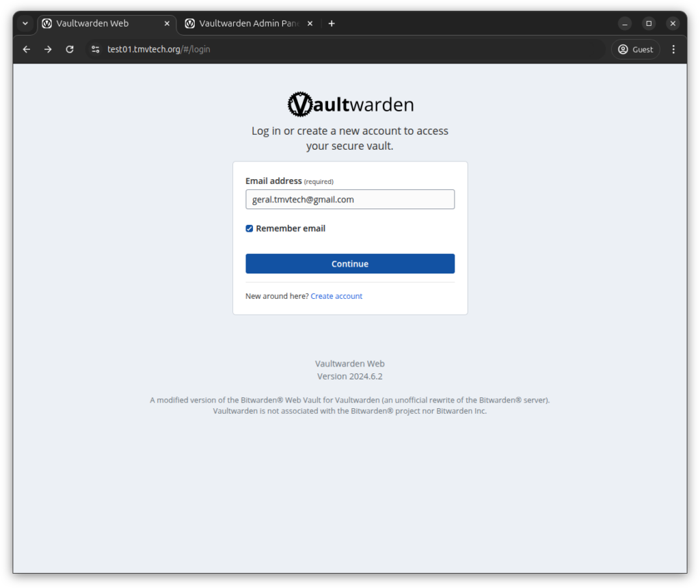Reload the current page
This screenshot has width=700, height=588.
click(x=70, y=49)
